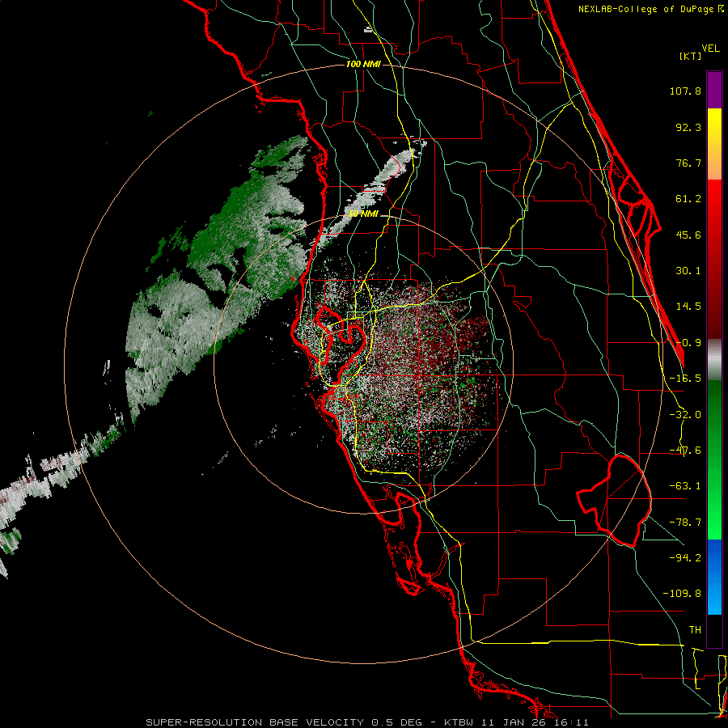The height and width of the screenshot is (728, 728).
Task: Click the [KT] units label
Action: click(690, 56)
